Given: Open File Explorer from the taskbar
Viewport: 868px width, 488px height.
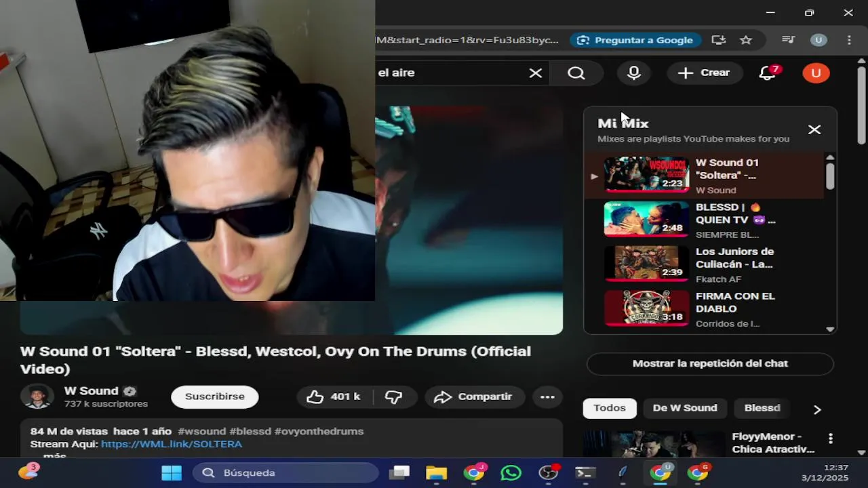Looking at the screenshot, I should [x=436, y=472].
